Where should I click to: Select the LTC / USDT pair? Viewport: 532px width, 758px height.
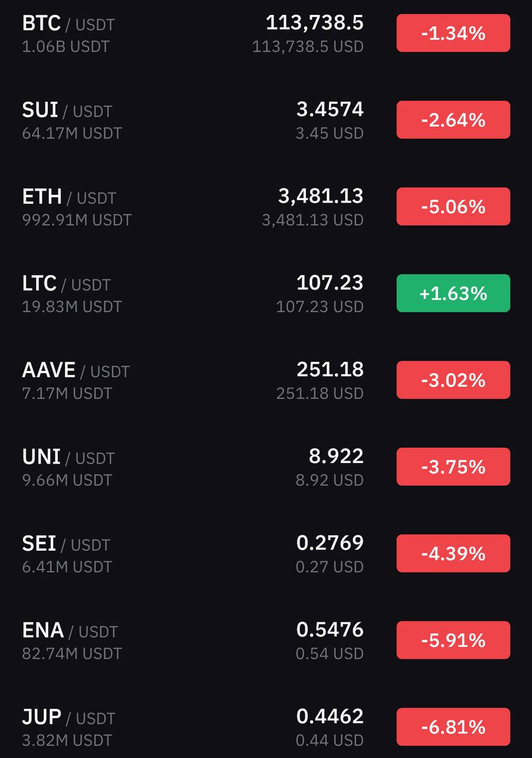tap(266, 293)
